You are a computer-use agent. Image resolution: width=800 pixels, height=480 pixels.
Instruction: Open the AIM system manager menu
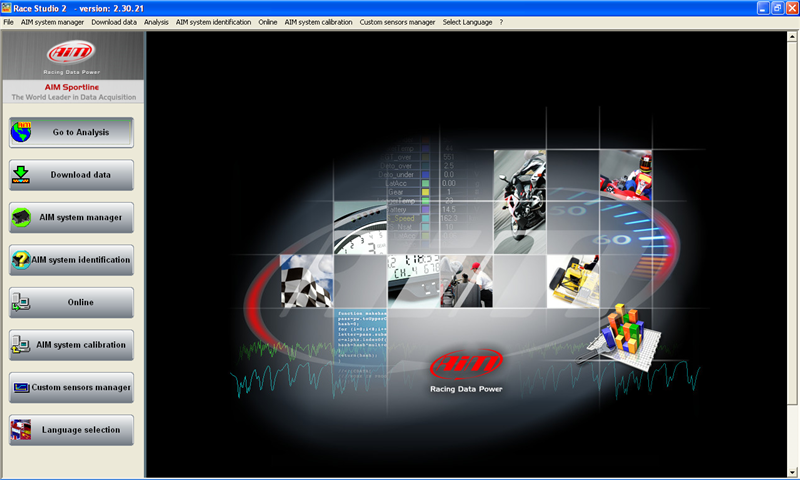click(52, 22)
